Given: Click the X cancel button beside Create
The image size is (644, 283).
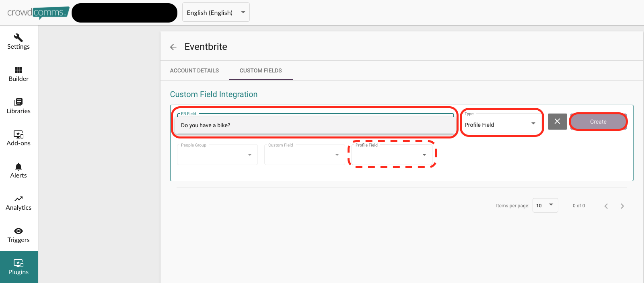Looking at the screenshot, I should [x=557, y=122].
